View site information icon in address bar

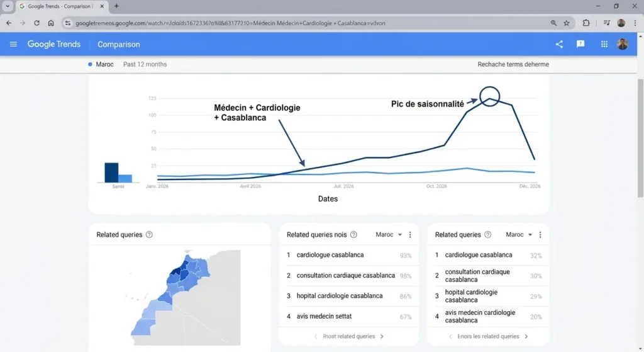[68, 23]
